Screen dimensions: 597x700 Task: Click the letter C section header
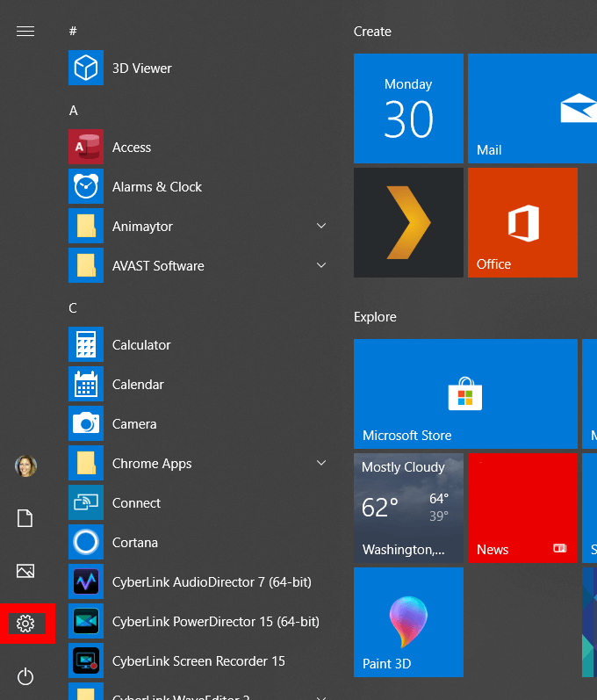pyautogui.click(x=74, y=308)
